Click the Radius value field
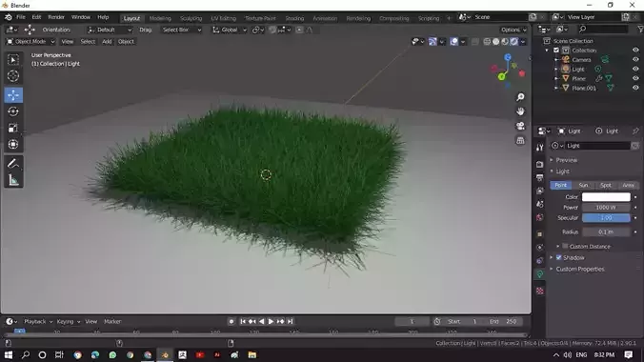 point(606,232)
